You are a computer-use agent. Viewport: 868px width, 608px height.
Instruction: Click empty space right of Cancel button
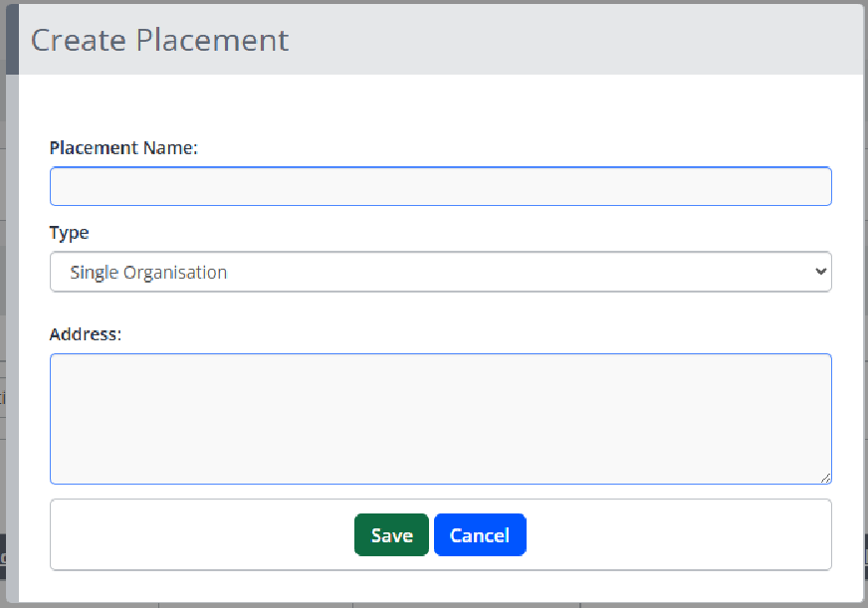pyautogui.click(x=677, y=535)
